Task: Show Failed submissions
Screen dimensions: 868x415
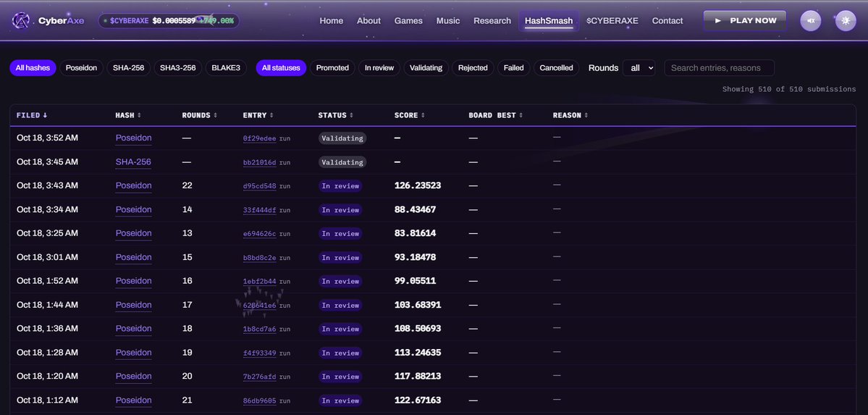Action: pyautogui.click(x=514, y=68)
